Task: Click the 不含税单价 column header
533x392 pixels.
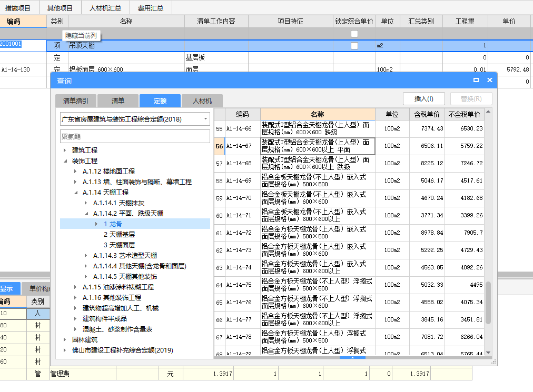Action: pyautogui.click(x=464, y=114)
